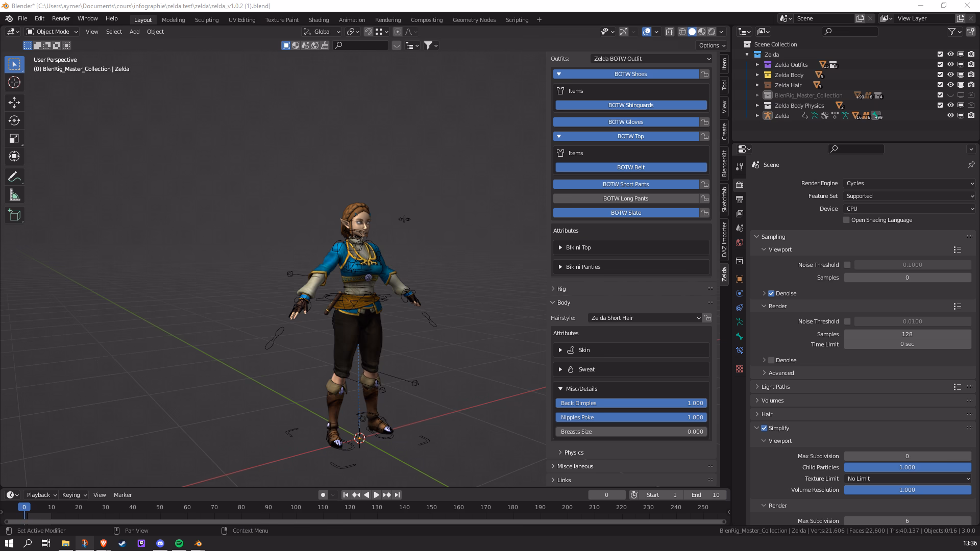Open the DAZ Importer sidebar tab

(x=724, y=239)
